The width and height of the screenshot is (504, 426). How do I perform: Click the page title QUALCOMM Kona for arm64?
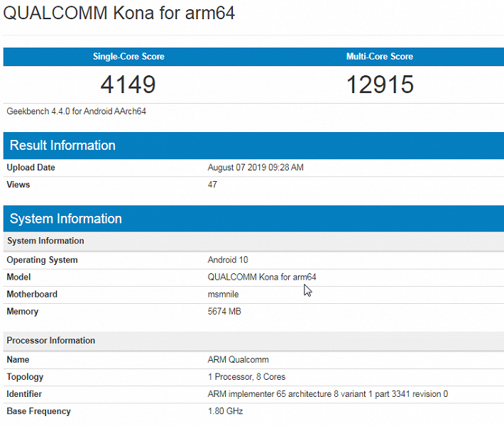click(x=119, y=13)
